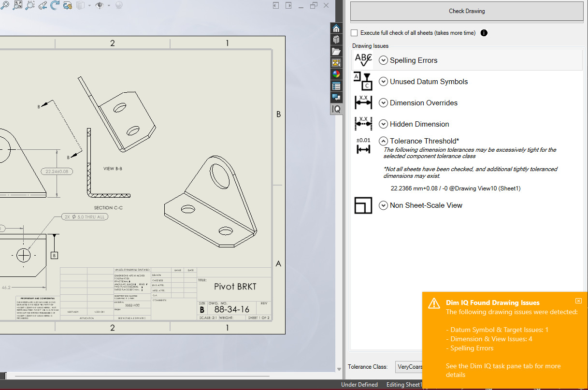Viewport: 588px width, 390px height.
Task: Open the File Explorer sidebar panel
Action: [336, 51]
